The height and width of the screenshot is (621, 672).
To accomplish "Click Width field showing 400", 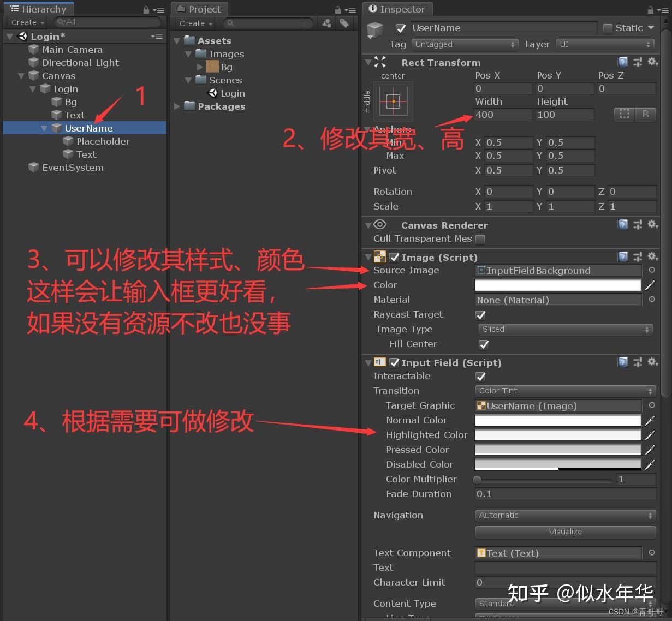I will (503, 115).
